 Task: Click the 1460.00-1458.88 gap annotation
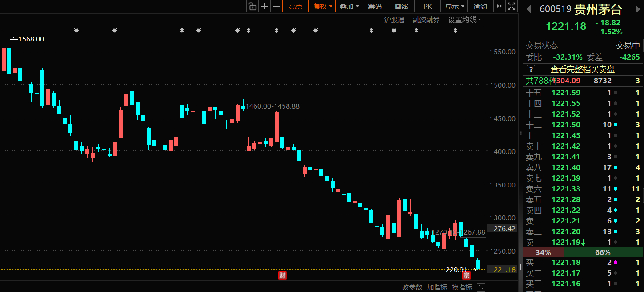click(x=273, y=106)
